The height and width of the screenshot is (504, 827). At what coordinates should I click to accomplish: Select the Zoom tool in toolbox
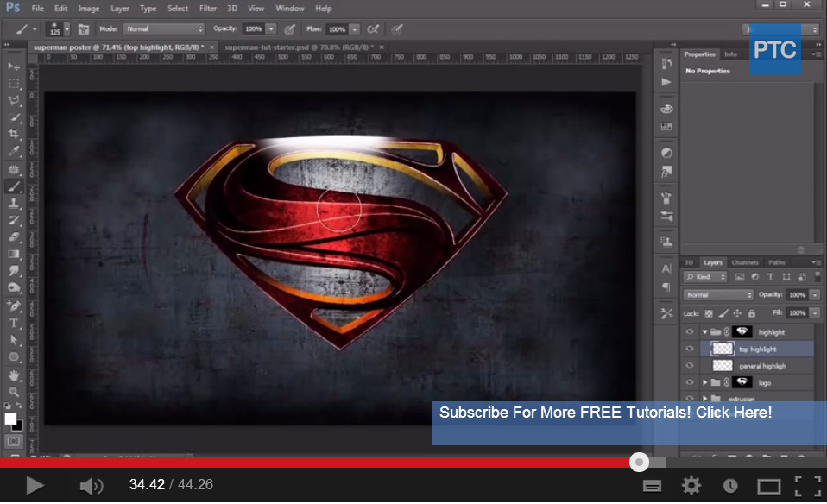click(x=14, y=392)
